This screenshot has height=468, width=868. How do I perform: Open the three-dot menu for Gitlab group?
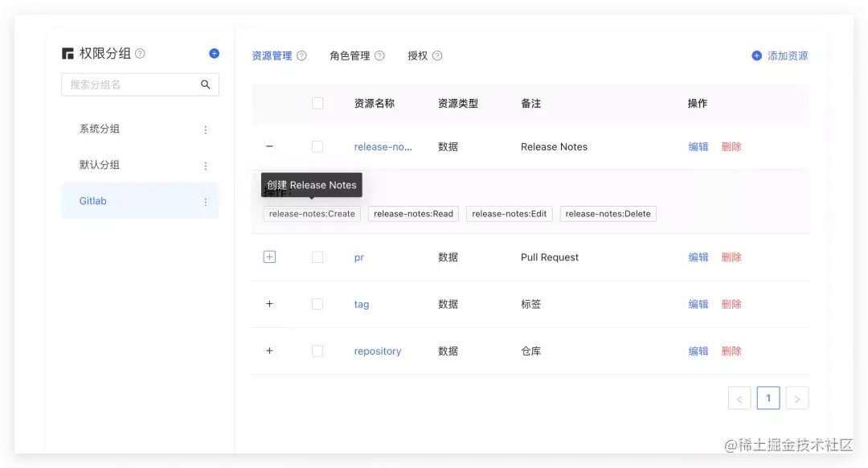tap(206, 202)
